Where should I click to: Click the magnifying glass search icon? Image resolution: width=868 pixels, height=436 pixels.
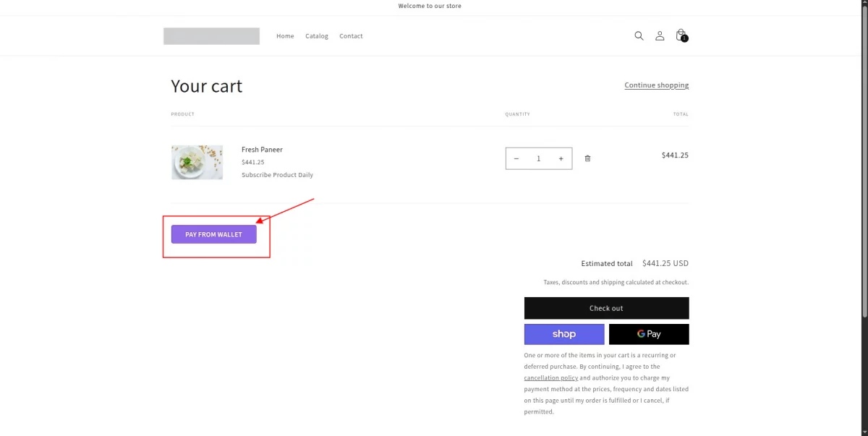[x=639, y=35]
